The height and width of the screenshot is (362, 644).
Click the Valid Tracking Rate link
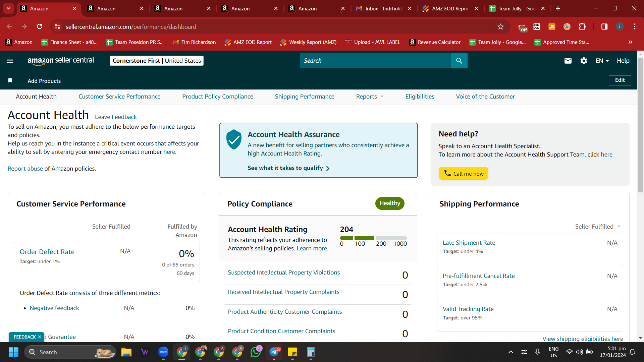(468, 309)
